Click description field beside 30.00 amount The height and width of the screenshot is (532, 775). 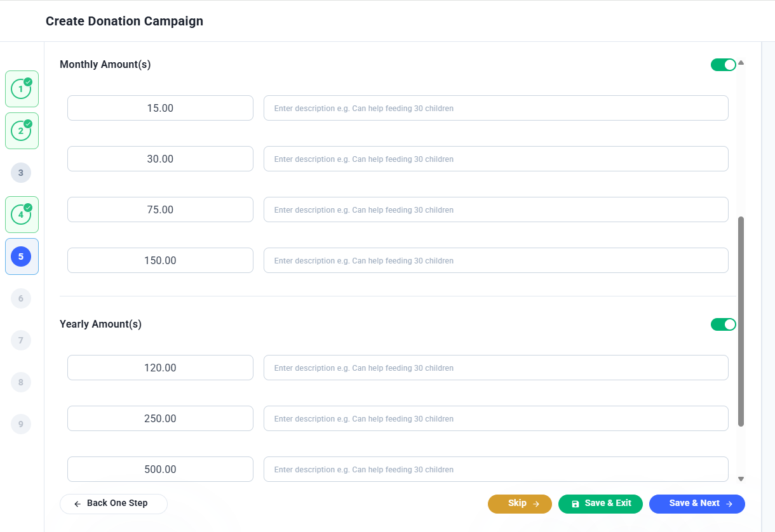(x=496, y=159)
